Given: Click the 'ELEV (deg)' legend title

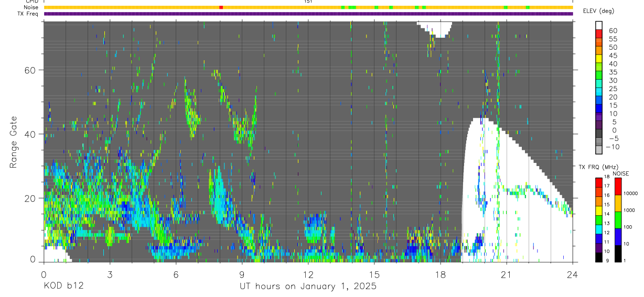Looking at the screenshot, I should [x=598, y=11].
